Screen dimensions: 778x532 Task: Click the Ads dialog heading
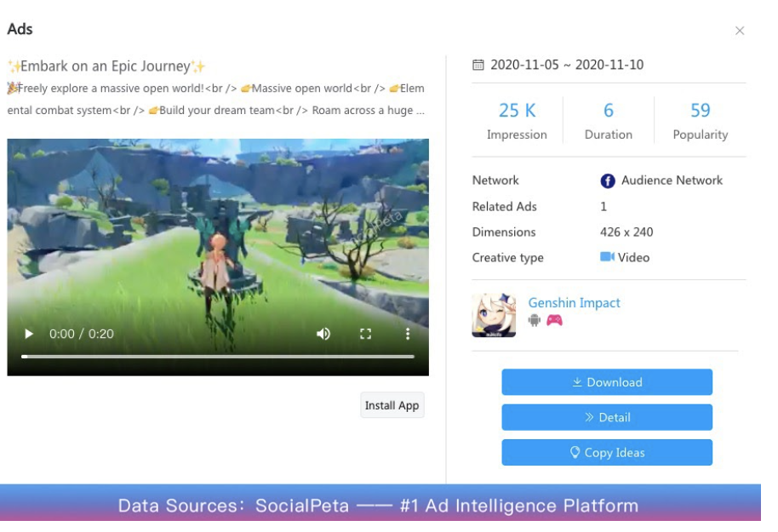click(20, 29)
